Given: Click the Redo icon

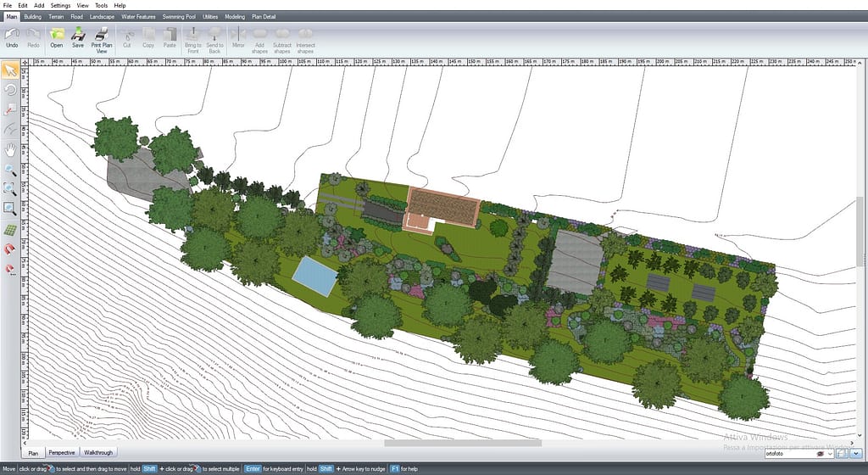Looking at the screenshot, I should pyautogui.click(x=33, y=38).
